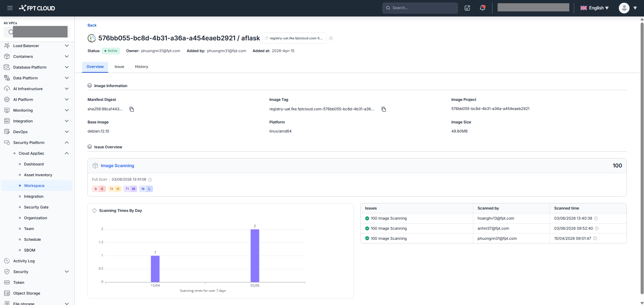Open the user avatar menu
Screen dimensions: 644x305
pyautogui.click(x=624, y=8)
